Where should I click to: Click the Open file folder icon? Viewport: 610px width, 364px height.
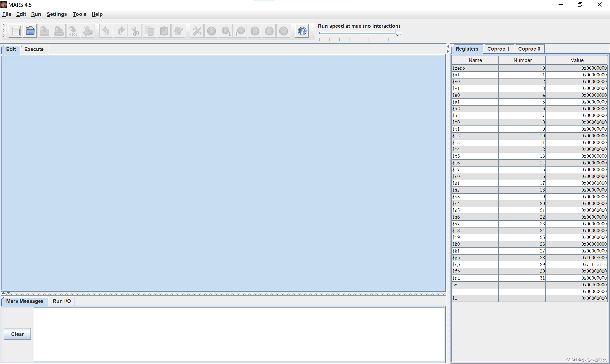30,31
